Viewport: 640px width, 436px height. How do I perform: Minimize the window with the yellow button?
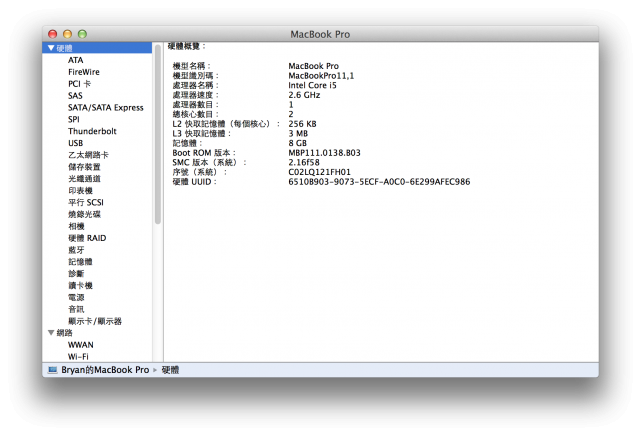(67, 34)
